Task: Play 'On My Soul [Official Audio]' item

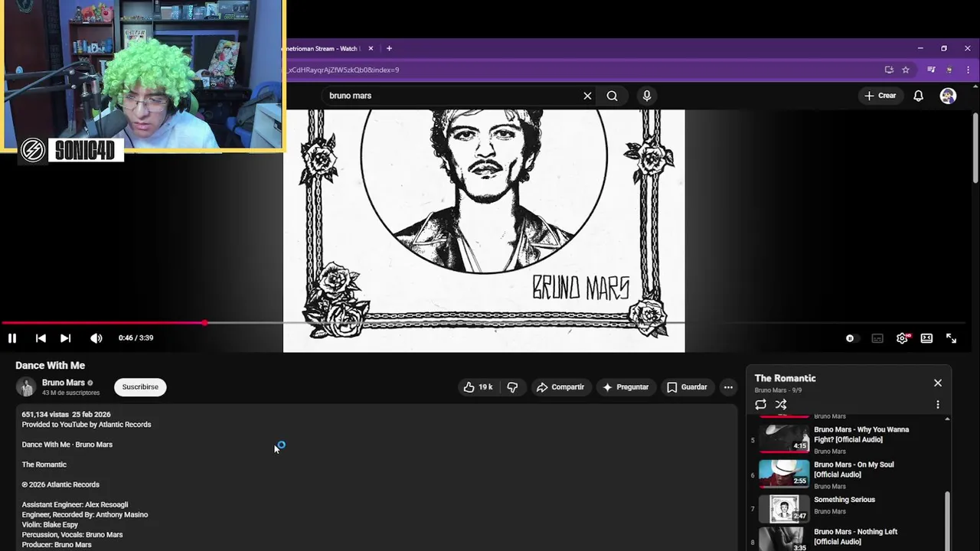Action: [x=854, y=470]
